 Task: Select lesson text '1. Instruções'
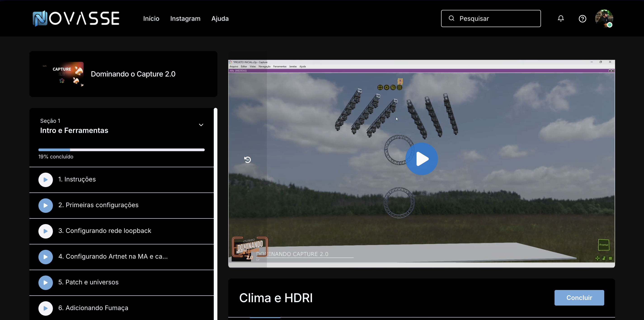[x=77, y=179]
